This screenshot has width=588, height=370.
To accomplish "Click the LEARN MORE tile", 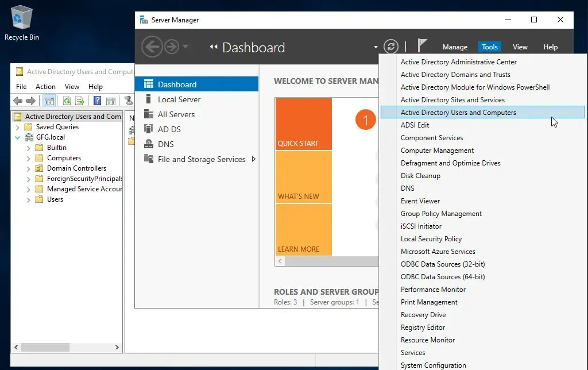I will (x=303, y=230).
